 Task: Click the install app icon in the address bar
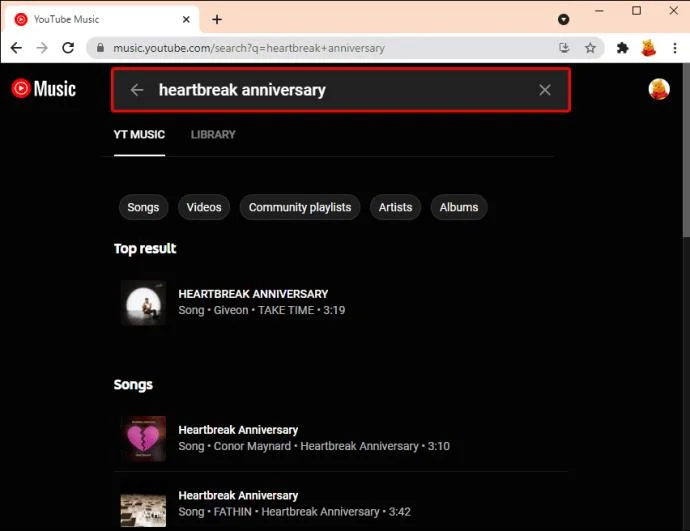564,48
